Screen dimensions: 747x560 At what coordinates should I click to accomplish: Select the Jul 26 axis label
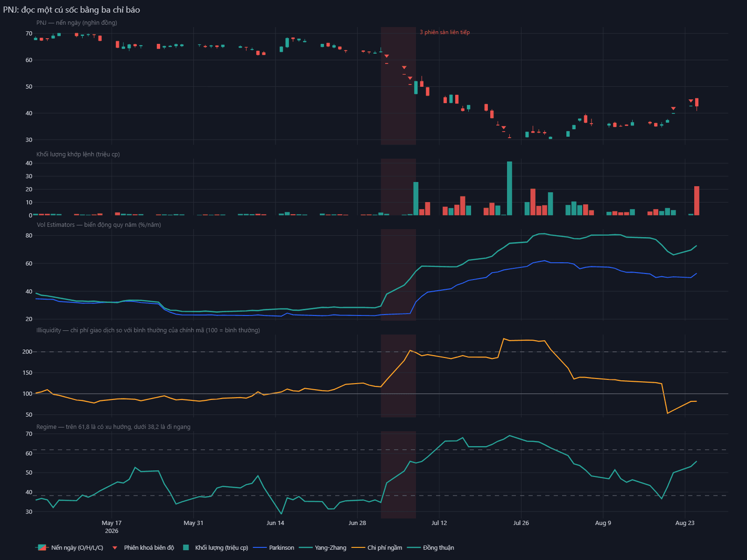[x=521, y=523]
